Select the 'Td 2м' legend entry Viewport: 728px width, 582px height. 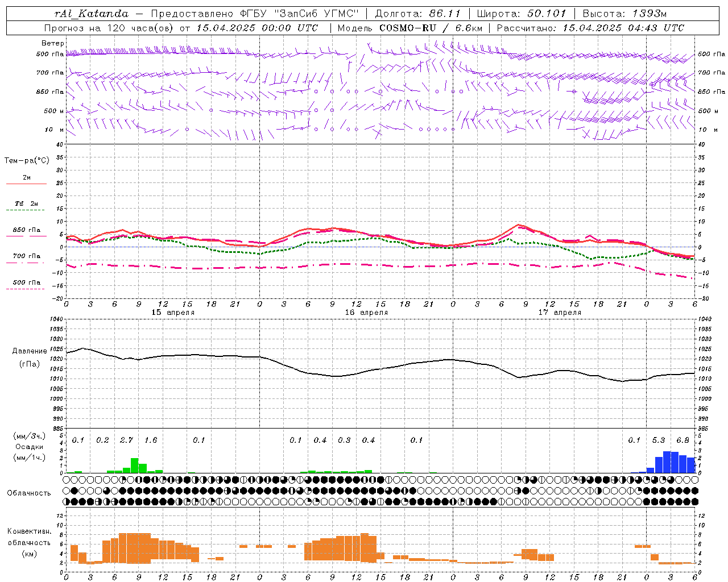click(27, 203)
